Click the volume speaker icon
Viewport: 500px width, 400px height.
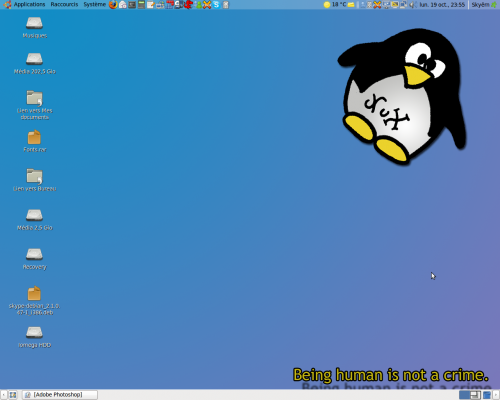click(413, 5)
